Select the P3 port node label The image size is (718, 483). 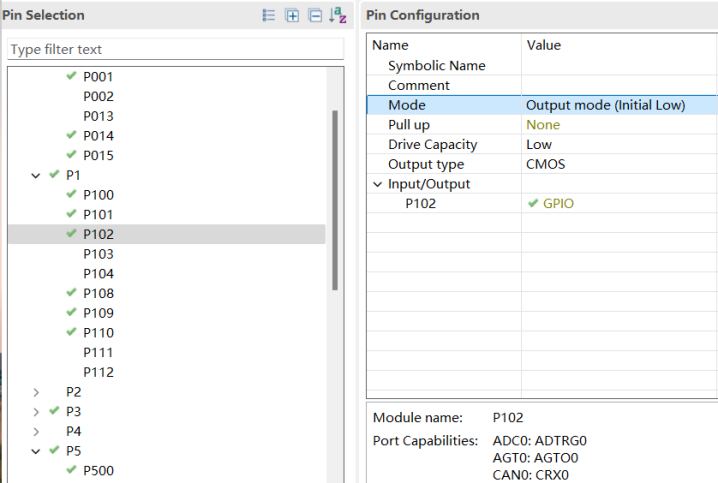pos(73,412)
